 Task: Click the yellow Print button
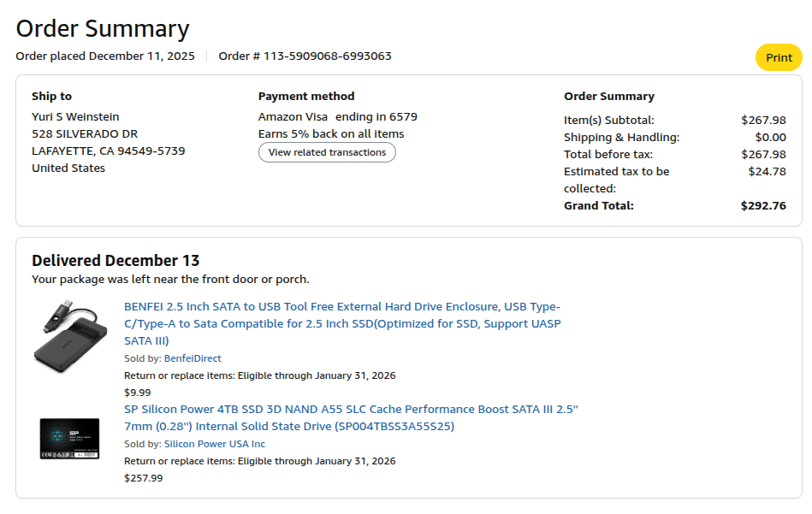(x=778, y=58)
